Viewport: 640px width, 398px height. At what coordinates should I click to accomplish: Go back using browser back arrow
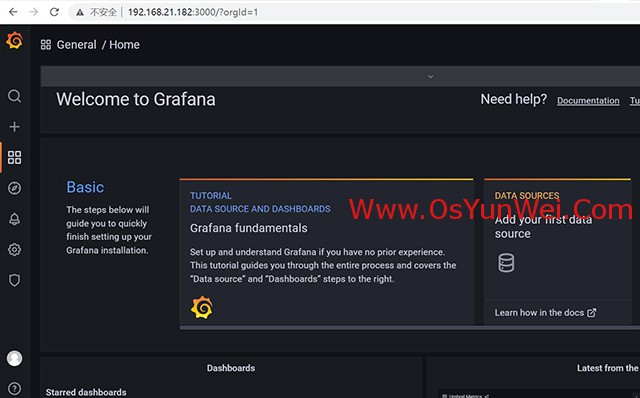13,12
